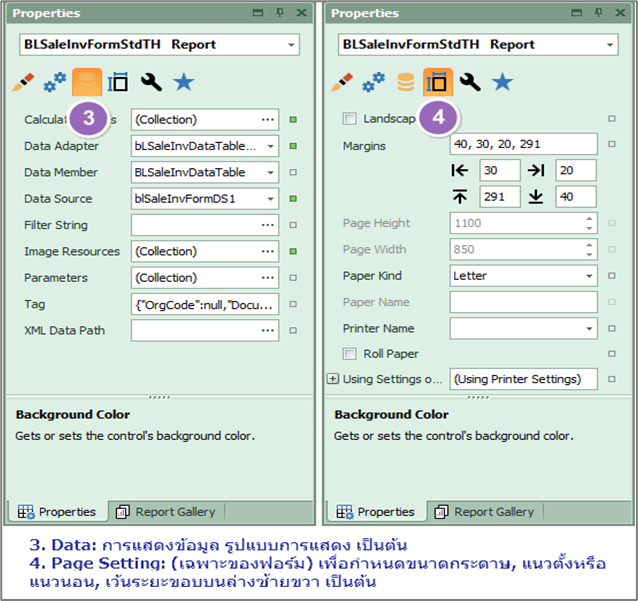Click ellipsis button for Filter String
The width and height of the screenshot is (638, 601).
click(x=268, y=225)
